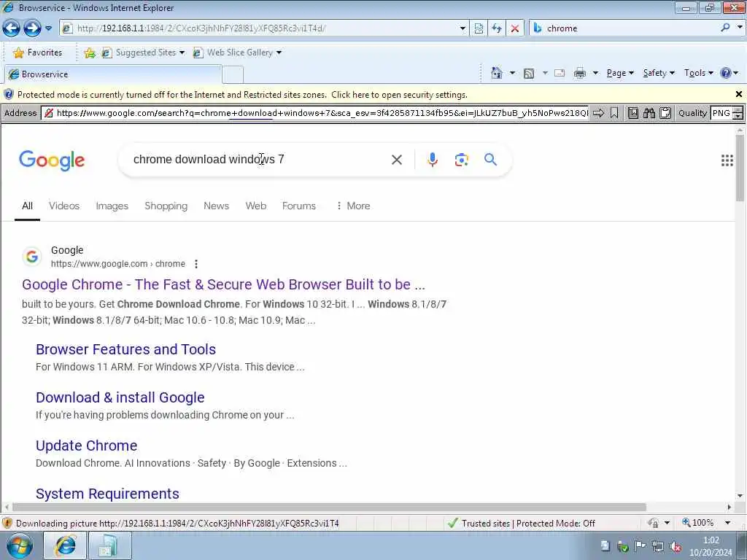Click the Browservice bookmark ribbon icon

pyautogui.click(x=614, y=113)
